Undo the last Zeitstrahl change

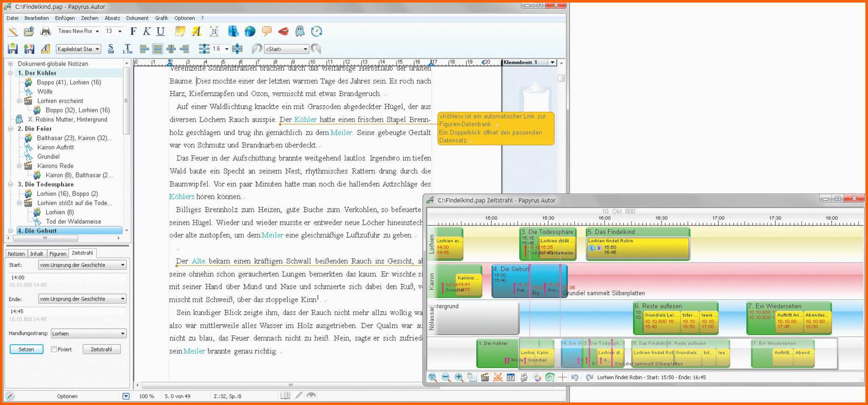coord(575,377)
